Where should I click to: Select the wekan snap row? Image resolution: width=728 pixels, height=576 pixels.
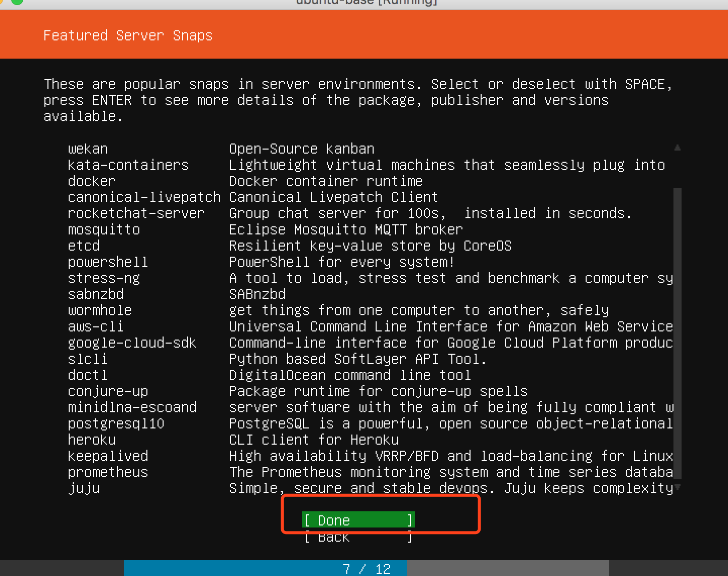click(370, 149)
